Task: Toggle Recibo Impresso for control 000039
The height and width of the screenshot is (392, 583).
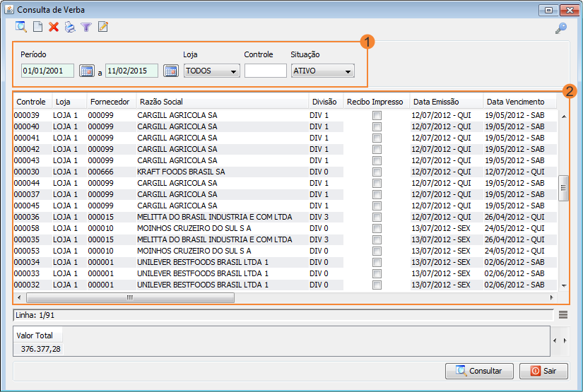Action: pyautogui.click(x=377, y=116)
